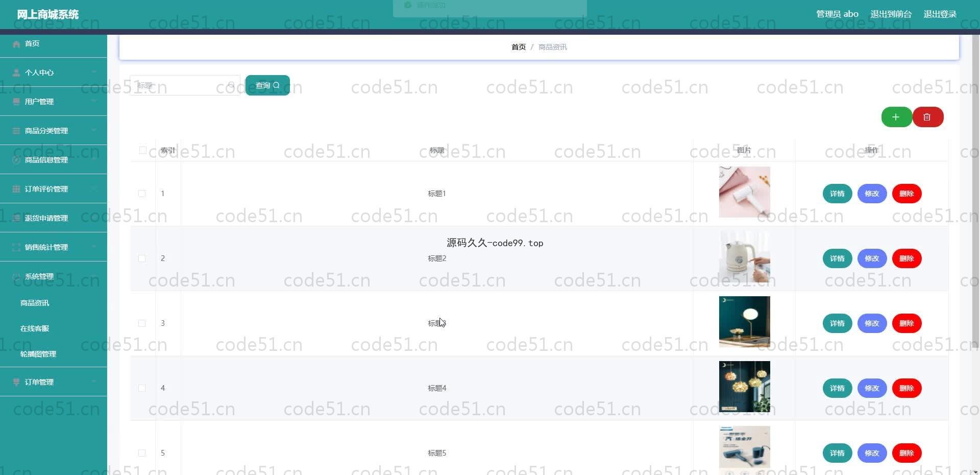Click the page vertical scrollbar

[975, 192]
